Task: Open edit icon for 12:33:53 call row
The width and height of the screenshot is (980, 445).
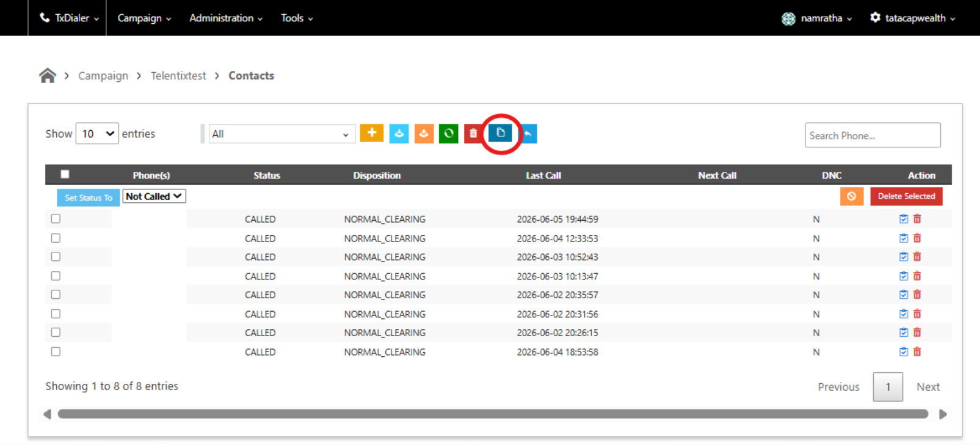Action: [904, 238]
